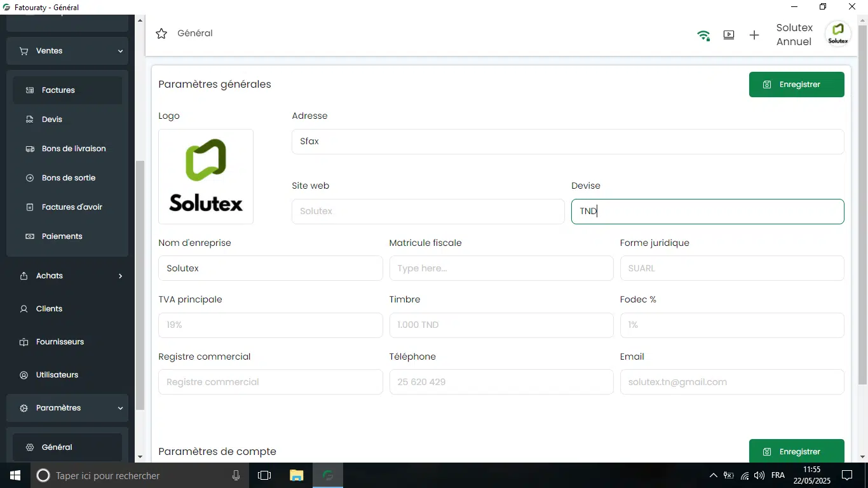
Task: Collapse the Ventes menu chevron
Action: click(x=120, y=51)
